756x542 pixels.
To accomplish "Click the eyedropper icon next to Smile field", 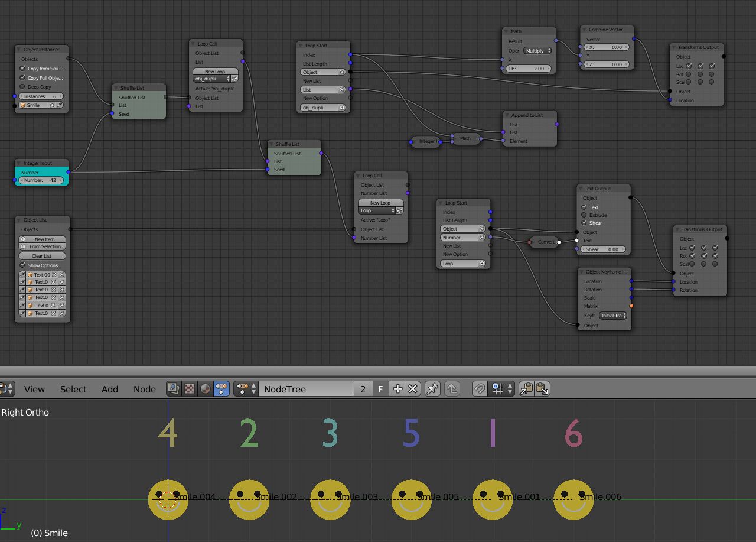I will click(x=60, y=105).
